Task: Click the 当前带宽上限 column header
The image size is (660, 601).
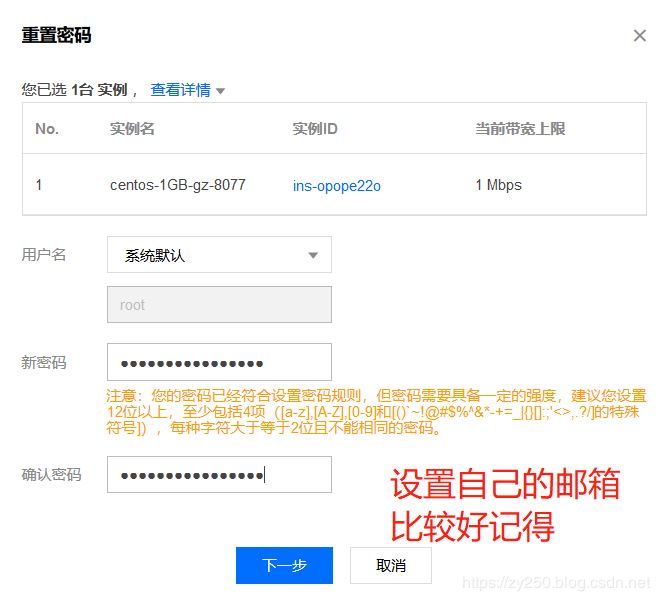Action: (x=520, y=129)
